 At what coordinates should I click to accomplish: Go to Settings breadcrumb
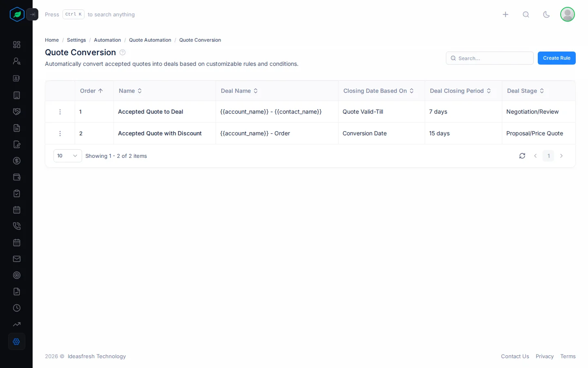[76, 40]
